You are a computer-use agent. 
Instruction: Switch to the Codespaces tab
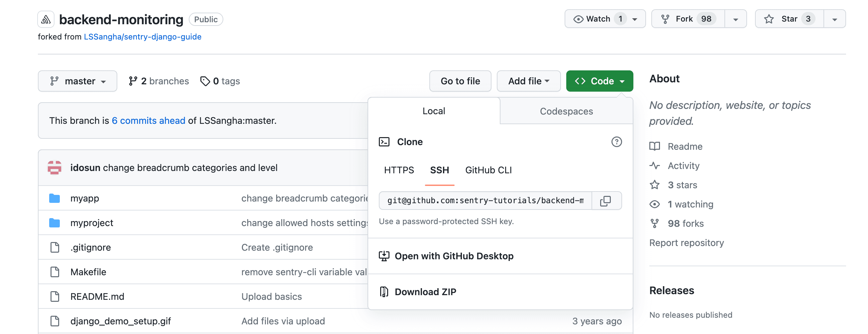(566, 111)
